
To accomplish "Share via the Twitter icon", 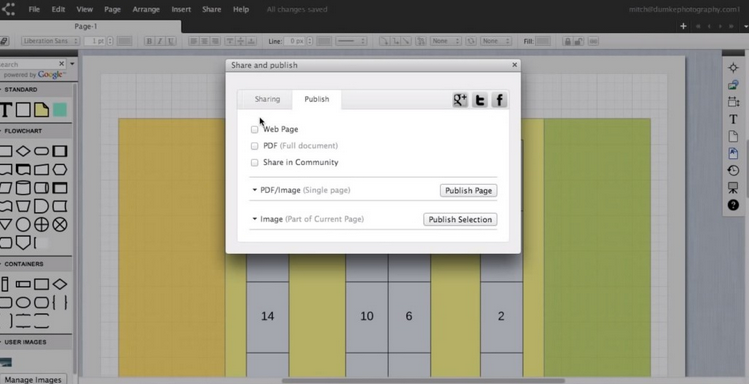I will pyautogui.click(x=480, y=99).
